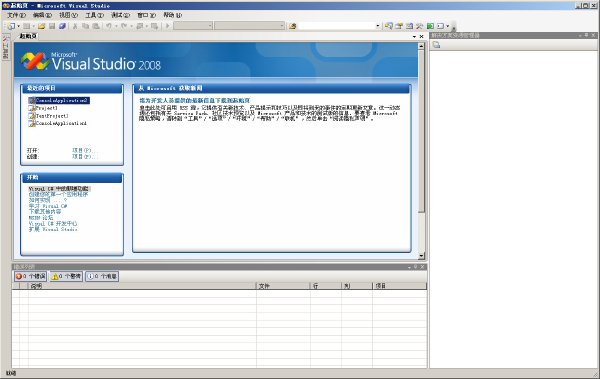Open the active documents list dropdown arrow
Viewport: 600px width, 379px height.
pyautogui.click(x=414, y=36)
